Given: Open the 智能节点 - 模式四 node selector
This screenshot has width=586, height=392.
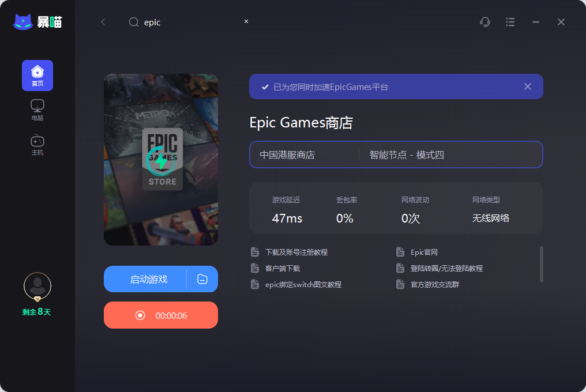Looking at the screenshot, I should click(450, 154).
